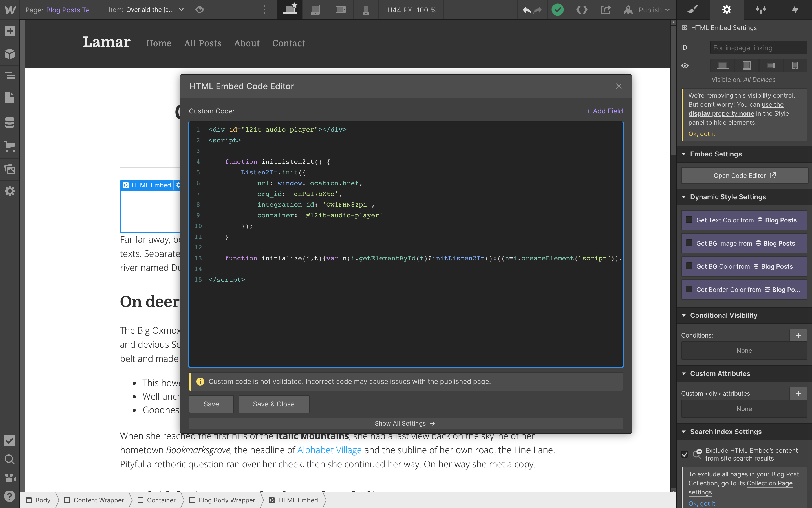Screen dimensions: 812x508
Task: Select Container in breadcrumb bar
Action: [x=157, y=500]
